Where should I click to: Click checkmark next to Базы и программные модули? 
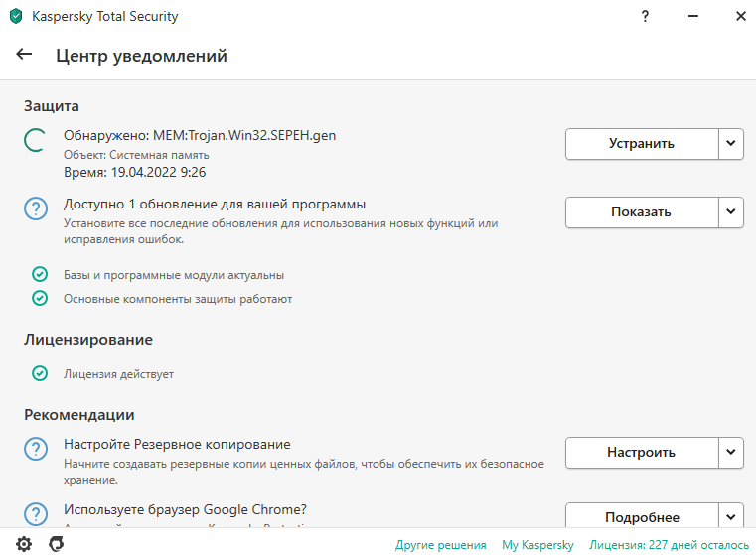(x=40, y=274)
